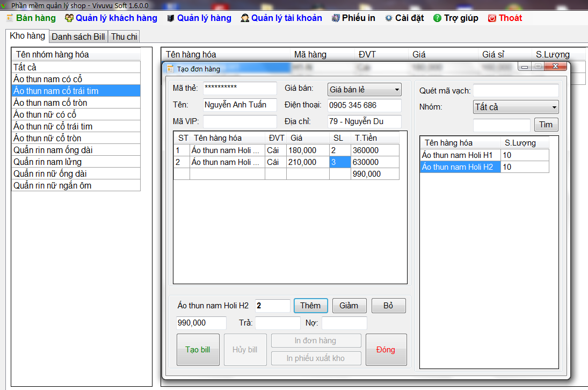Click the Phiếu in printer icon

[x=336, y=18]
